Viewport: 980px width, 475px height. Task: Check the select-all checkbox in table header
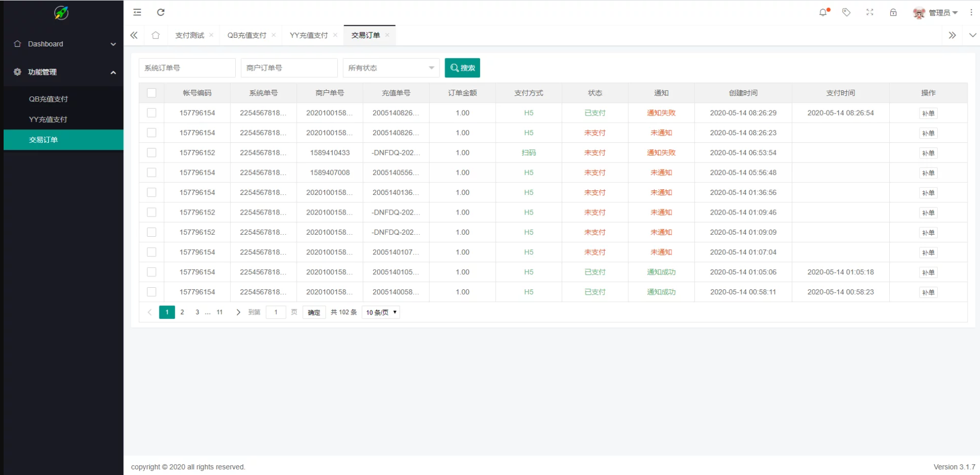point(151,93)
